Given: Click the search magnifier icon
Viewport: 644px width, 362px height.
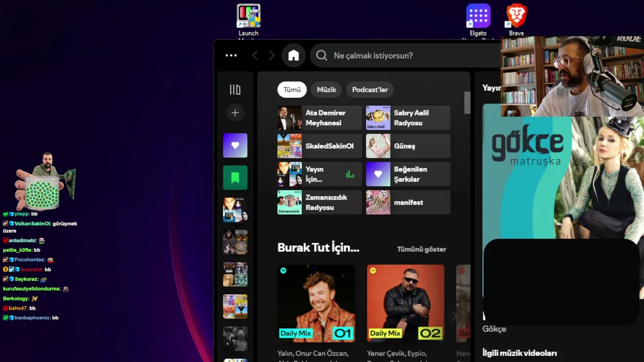Looking at the screenshot, I should [322, 55].
